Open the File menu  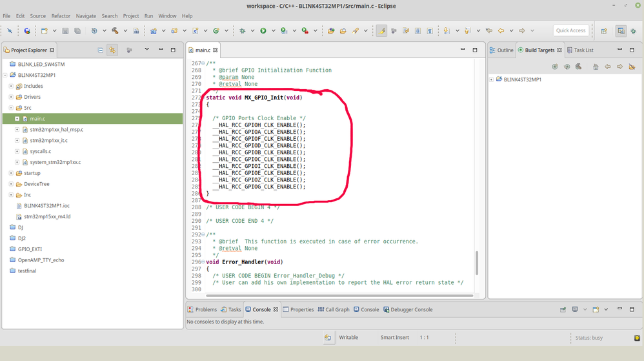6,15
